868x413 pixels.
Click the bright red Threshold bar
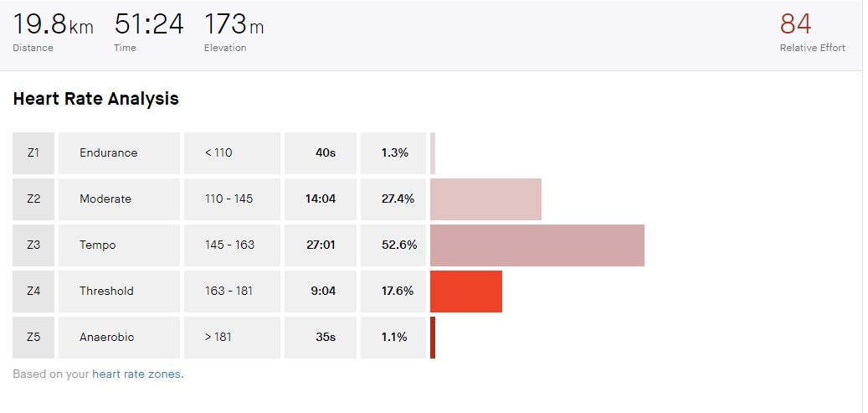coord(466,292)
